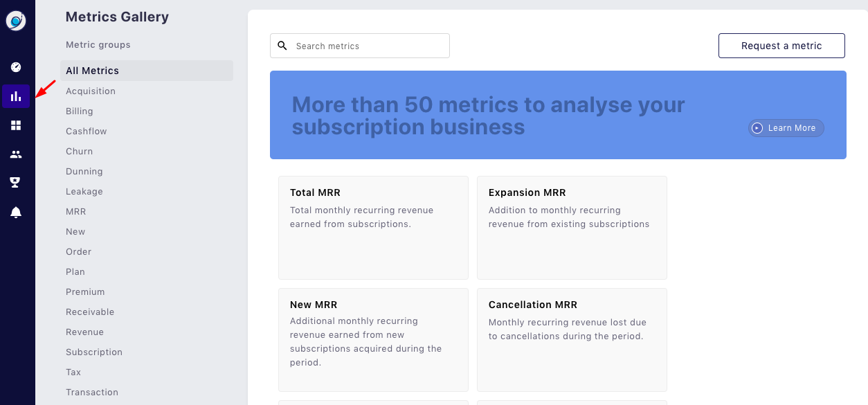Select the bar chart metrics icon
This screenshot has height=405, width=868.
(x=16, y=96)
